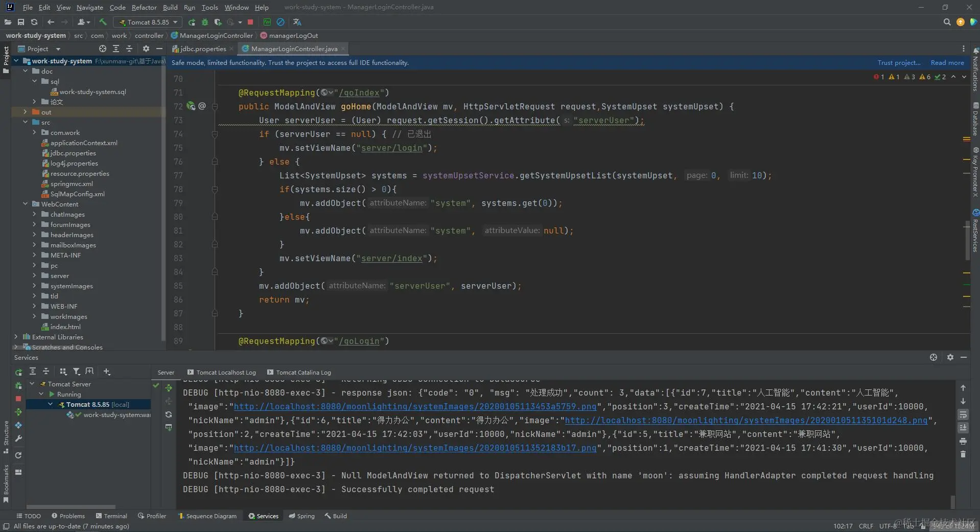
Task: Toggle the Database side panel button
Action: [x=975, y=119]
